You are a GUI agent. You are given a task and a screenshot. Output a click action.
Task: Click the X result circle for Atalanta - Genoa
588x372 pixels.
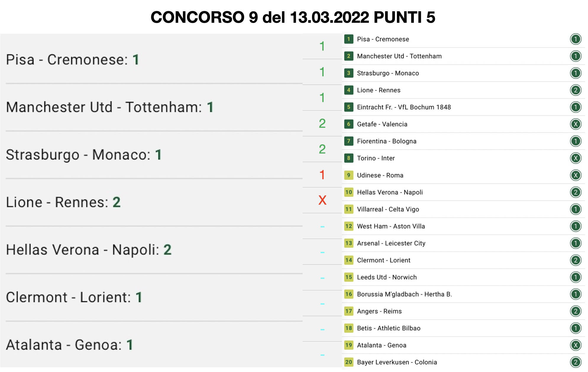(575, 345)
